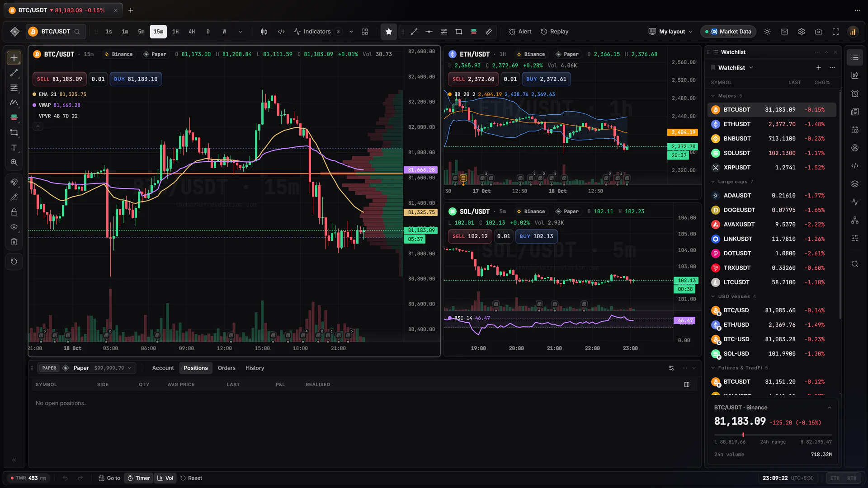Image resolution: width=868 pixels, height=488 pixels.
Task: Open the alerts clock icon in right sidebar
Action: point(854,94)
